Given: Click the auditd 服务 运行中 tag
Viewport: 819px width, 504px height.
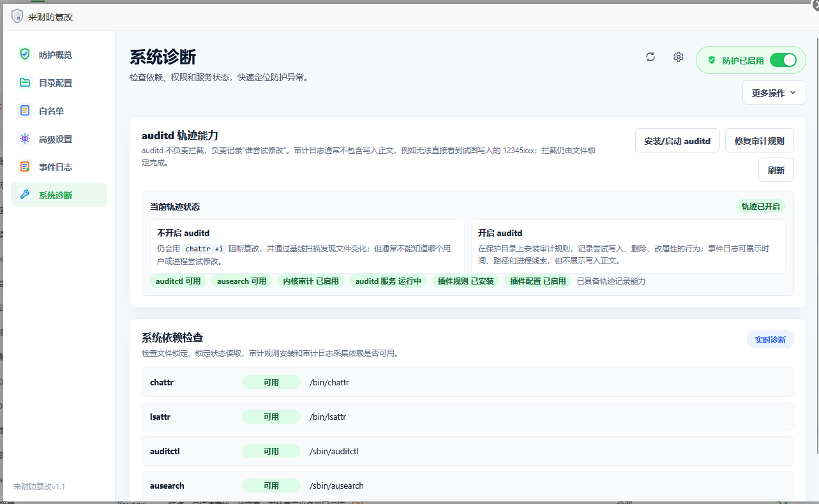Looking at the screenshot, I should click(x=389, y=281).
